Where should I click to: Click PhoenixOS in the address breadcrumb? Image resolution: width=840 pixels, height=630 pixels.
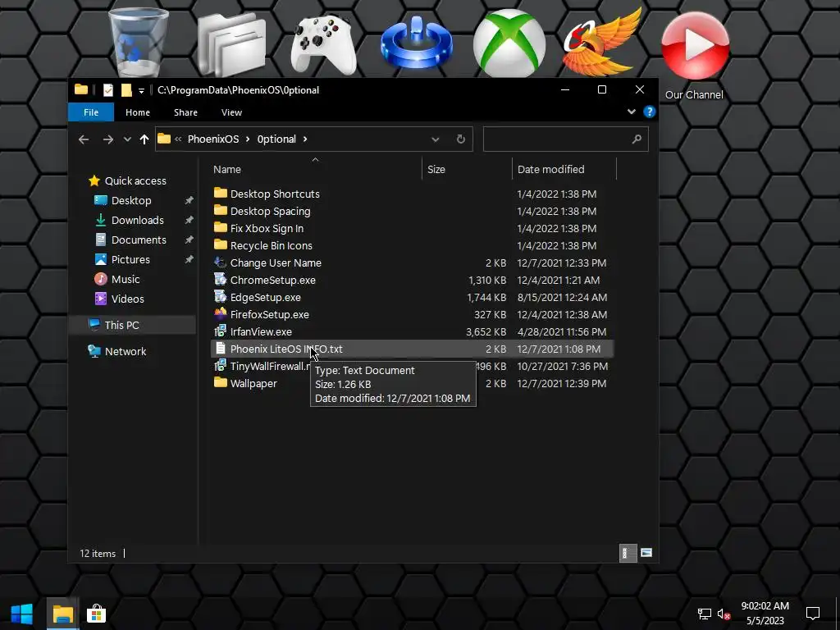pos(213,139)
